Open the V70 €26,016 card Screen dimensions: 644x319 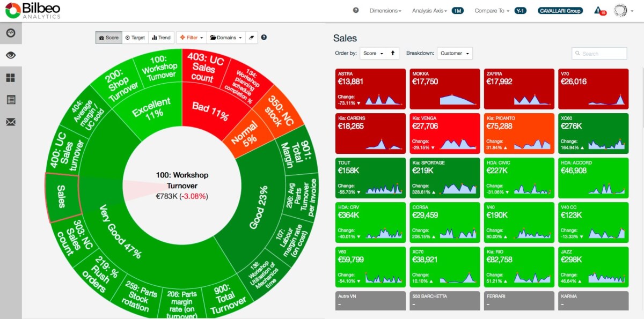click(593, 89)
